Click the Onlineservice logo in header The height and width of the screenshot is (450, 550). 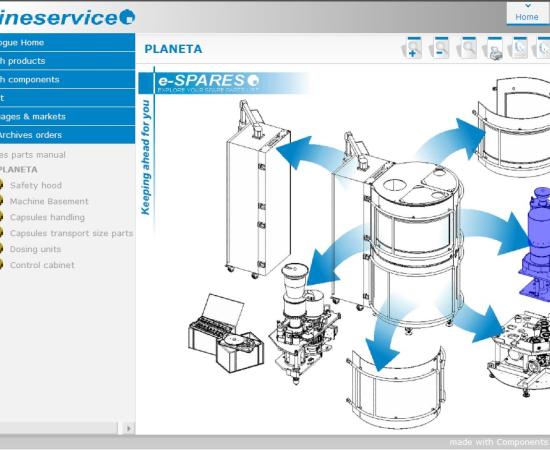coord(67,17)
